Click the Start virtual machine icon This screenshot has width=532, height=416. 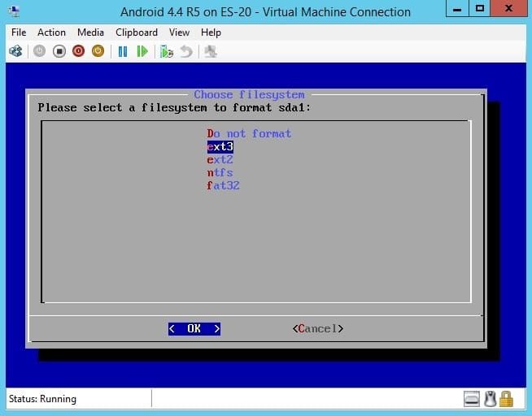[x=39, y=51]
